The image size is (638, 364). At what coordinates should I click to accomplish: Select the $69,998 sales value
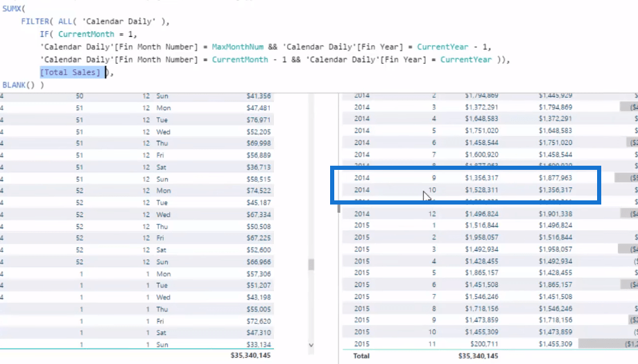(x=259, y=143)
